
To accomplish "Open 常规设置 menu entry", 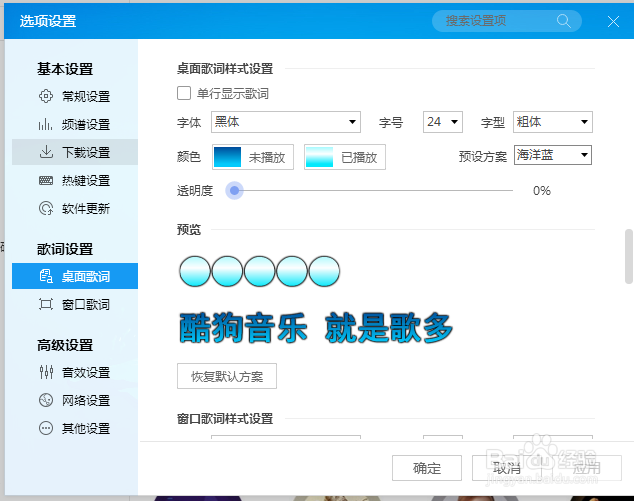I will [x=75, y=96].
